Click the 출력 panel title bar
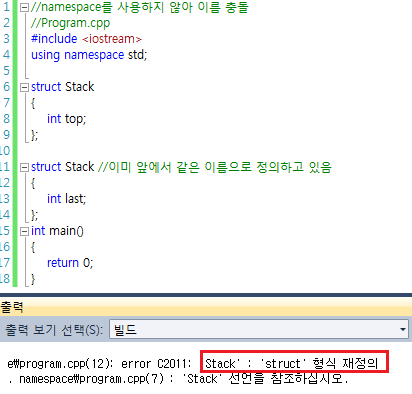412x394 pixels. coord(206,307)
